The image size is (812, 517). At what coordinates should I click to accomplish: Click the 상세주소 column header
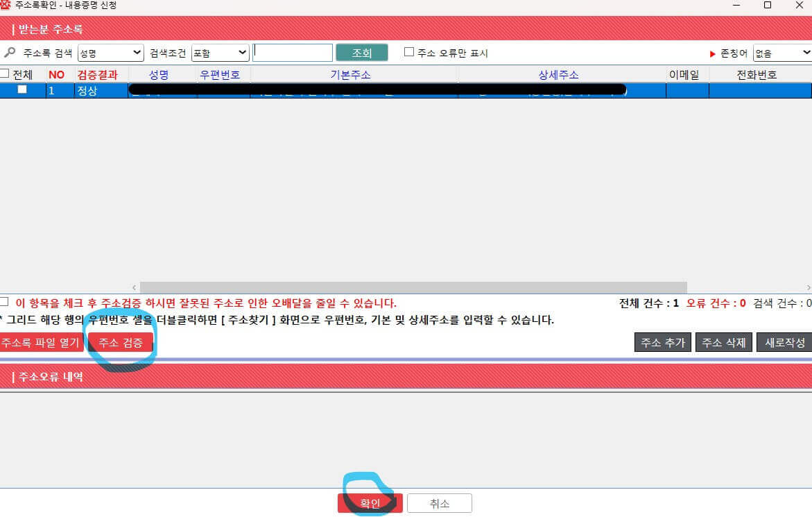(x=558, y=74)
